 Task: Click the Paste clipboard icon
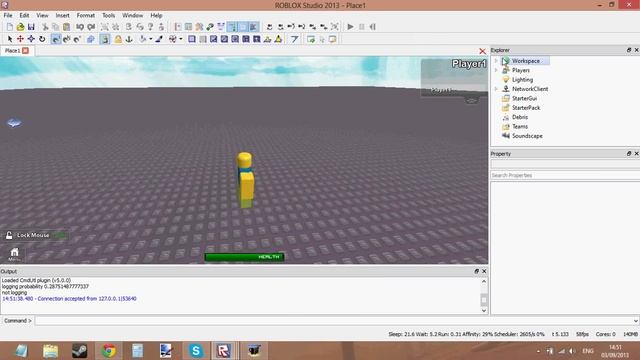(66, 27)
